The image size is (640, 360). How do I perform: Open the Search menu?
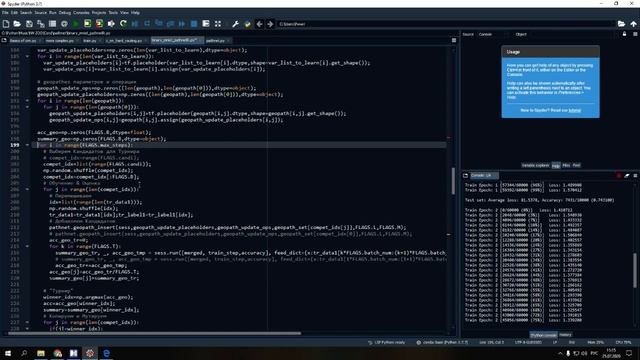click(26, 13)
